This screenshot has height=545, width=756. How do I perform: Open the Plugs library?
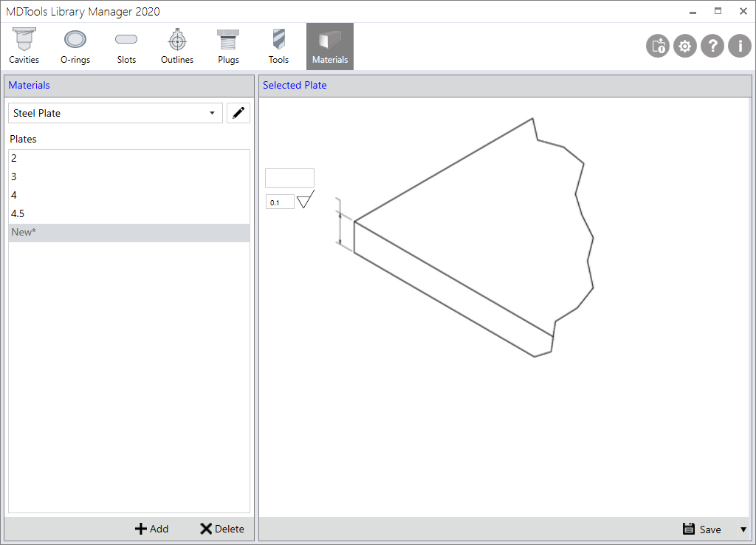(x=228, y=47)
